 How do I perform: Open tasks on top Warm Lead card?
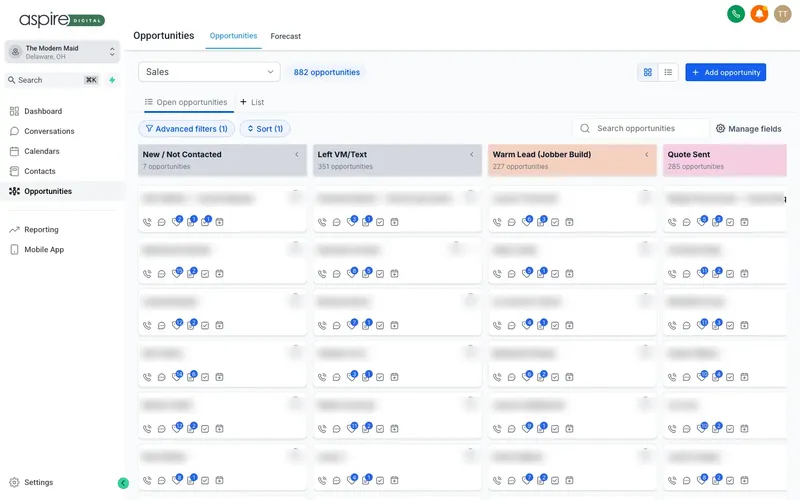555,222
